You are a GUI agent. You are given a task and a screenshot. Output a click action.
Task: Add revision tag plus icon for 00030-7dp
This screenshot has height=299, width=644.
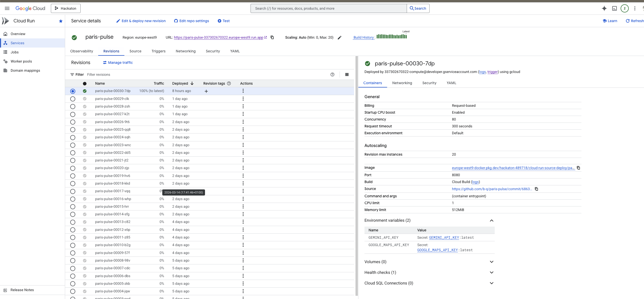point(206,91)
